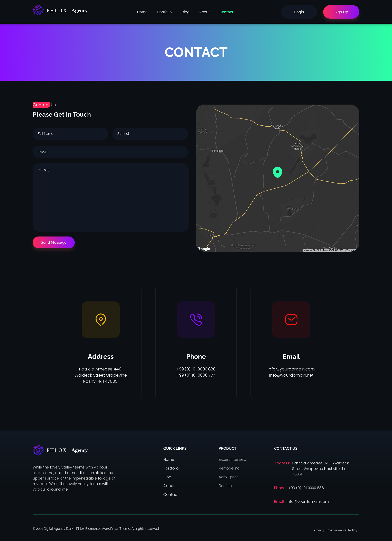The width and height of the screenshot is (392, 541).
Task: Open Aero Space link in footer
Action: (228, 477)
